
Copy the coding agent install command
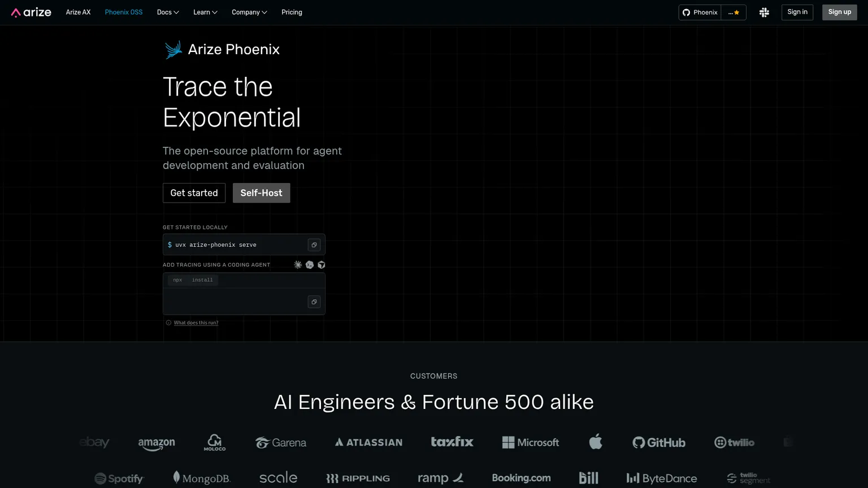tap(314, 302)
